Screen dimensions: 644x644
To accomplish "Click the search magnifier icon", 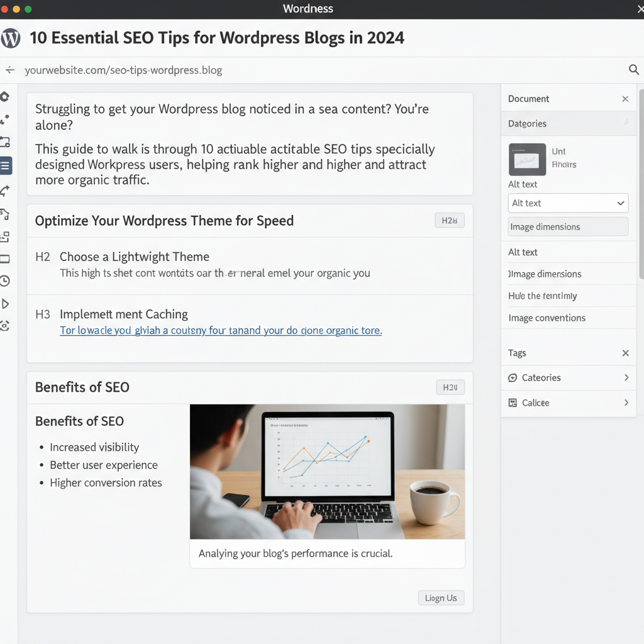I will (634, 70).
